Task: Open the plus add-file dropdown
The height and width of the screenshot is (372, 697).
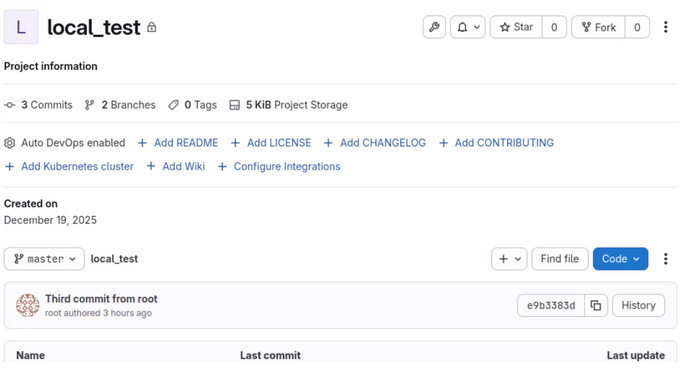Action: [x=509, y=259]
